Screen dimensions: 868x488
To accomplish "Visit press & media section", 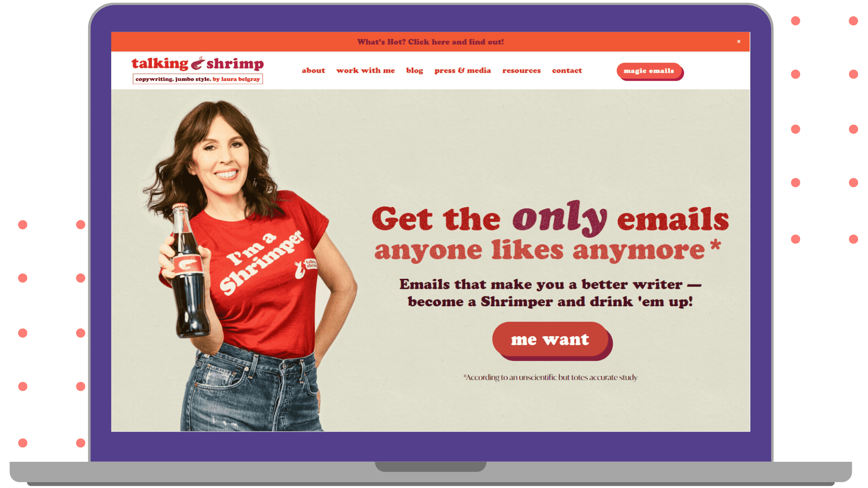I will pos(462,70).
